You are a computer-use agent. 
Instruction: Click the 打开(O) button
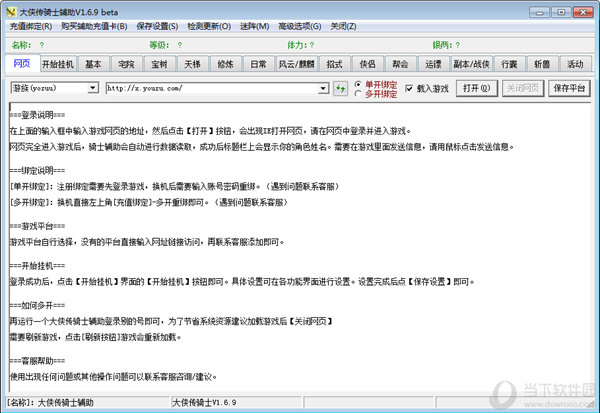[x=477, y=88]
